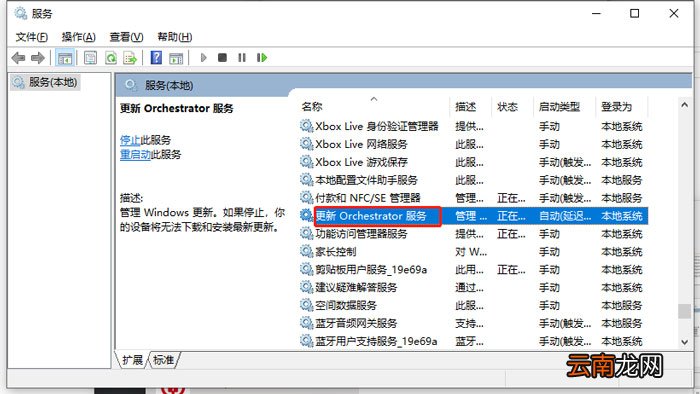Click the scrollbar down arrow
Screen dimensions: 700x394
click(684, 342)
